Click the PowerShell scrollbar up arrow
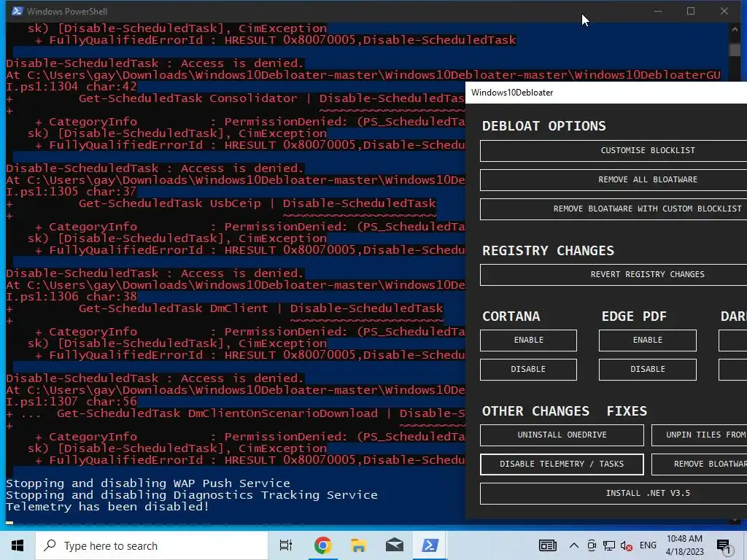The height and width of the screenshot is (560, 747). (734, 29)
